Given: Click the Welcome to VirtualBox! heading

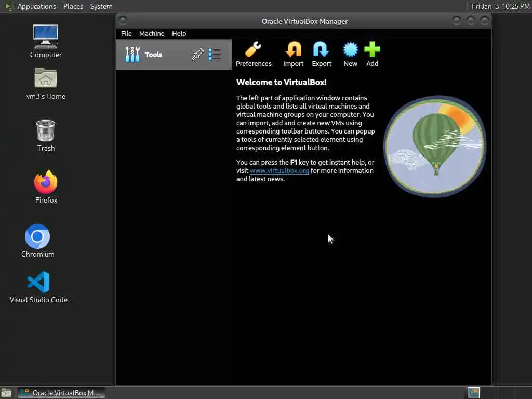Looking at the screenshot, I should tap(281, 82).
